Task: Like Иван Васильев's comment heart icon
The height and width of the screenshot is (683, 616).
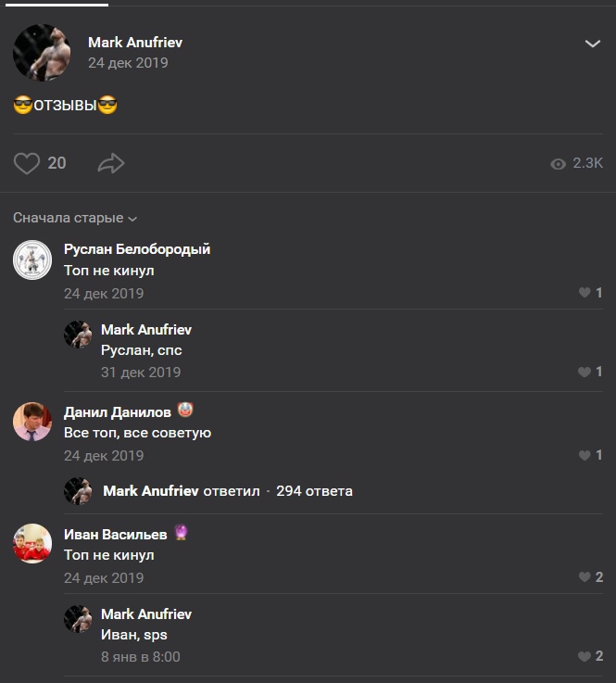Action: 585,577
